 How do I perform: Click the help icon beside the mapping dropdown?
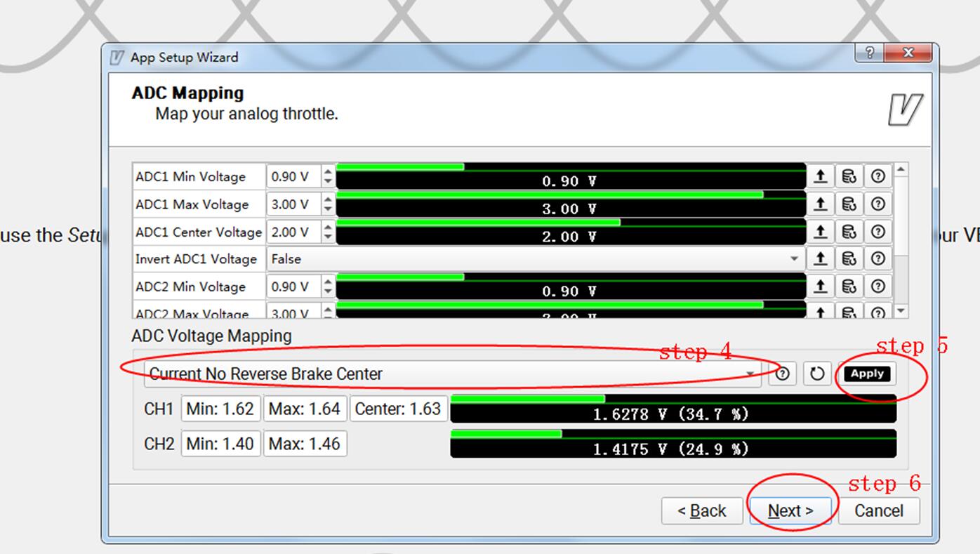tap(783, 374)
